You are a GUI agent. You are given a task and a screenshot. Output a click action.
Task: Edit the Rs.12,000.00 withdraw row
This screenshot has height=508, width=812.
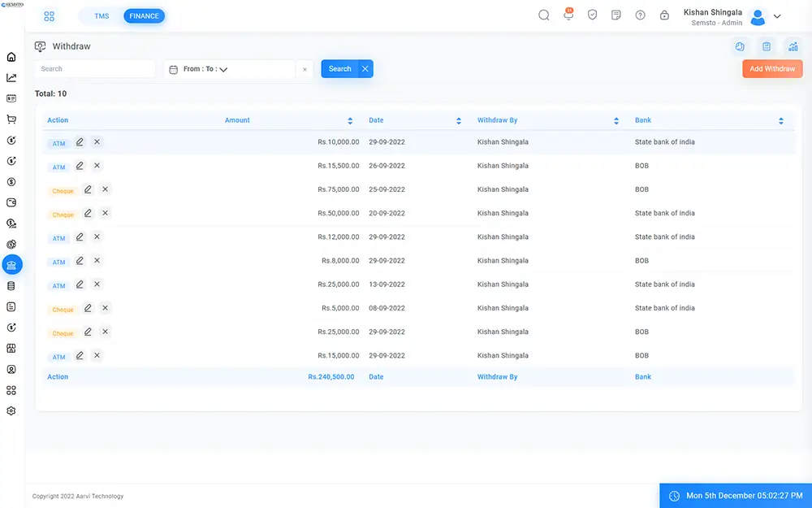80,237
